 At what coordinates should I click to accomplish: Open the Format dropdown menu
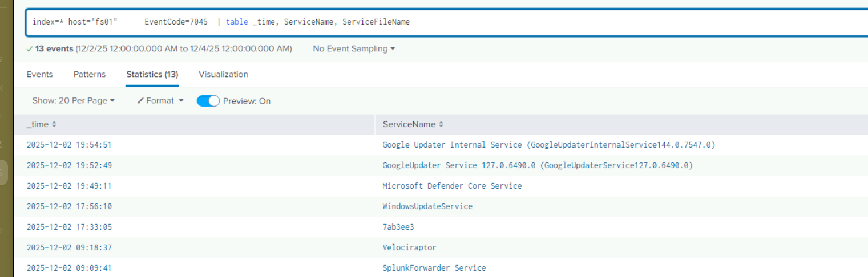click(x=160, y=101)
